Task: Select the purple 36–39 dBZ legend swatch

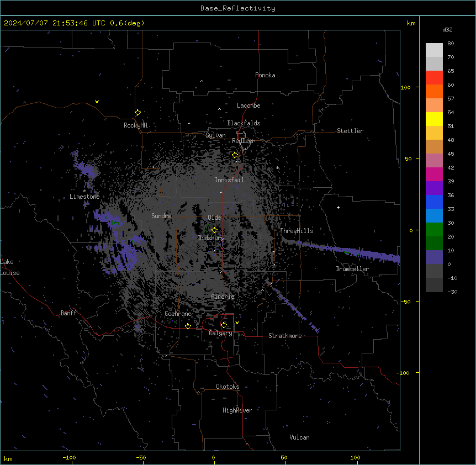Action: click(x=434, y=188)
